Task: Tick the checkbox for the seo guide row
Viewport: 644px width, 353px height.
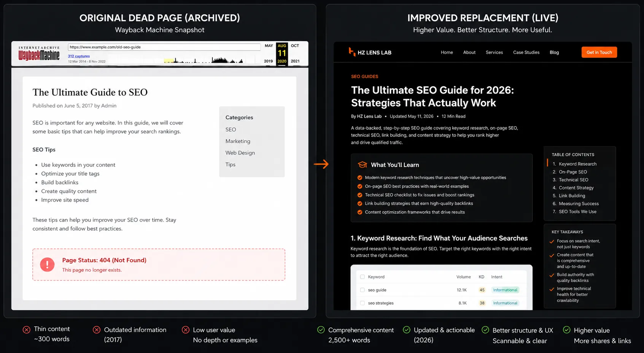Action: click(362, 290)
